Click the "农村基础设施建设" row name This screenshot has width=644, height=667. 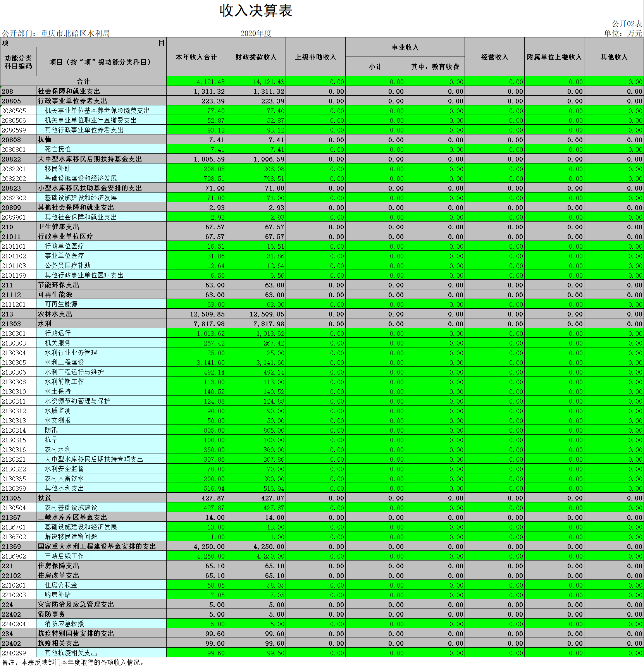point(71,507)
